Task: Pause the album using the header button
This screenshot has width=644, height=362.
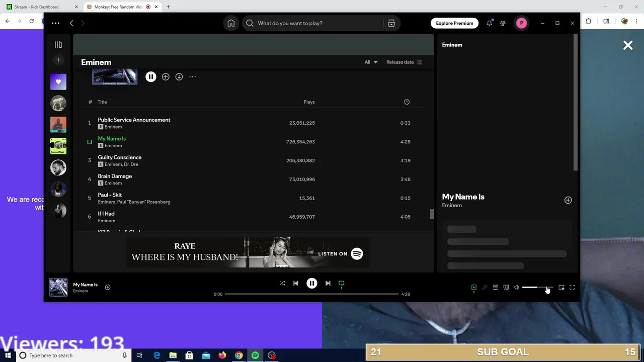Action: 151,77
